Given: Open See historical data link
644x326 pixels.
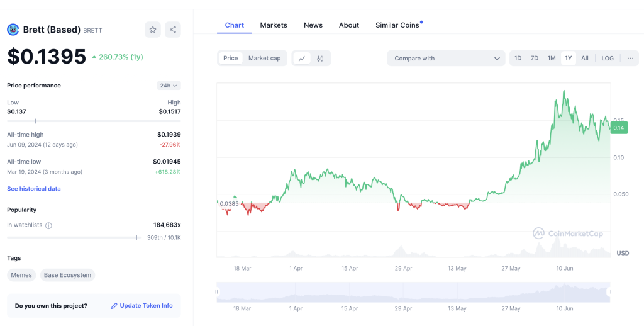Looking at the screenshot, I should coord(34,189).
